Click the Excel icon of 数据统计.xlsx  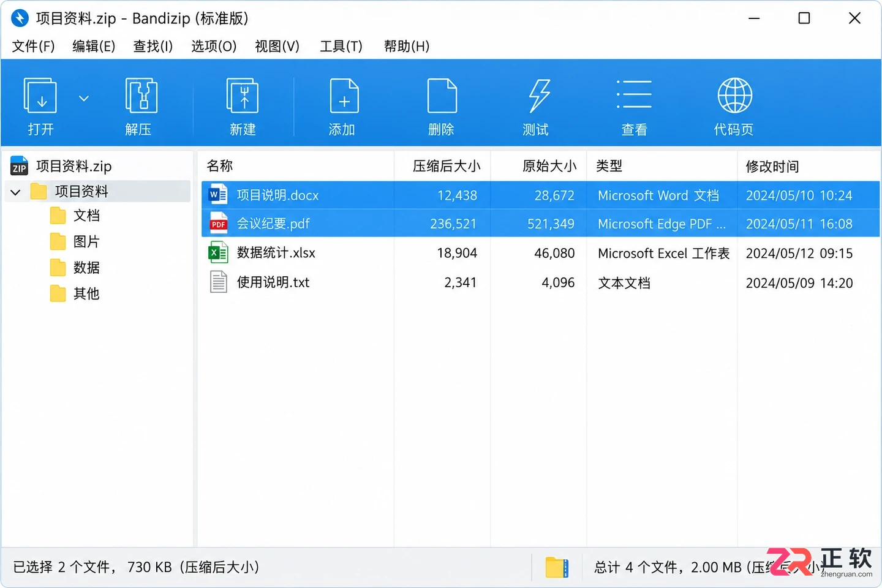pos(218,252)
